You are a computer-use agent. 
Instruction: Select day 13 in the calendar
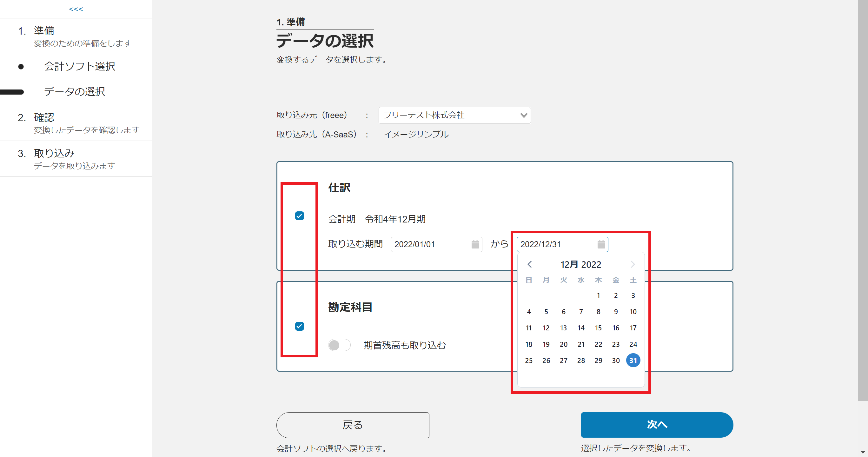563,328
